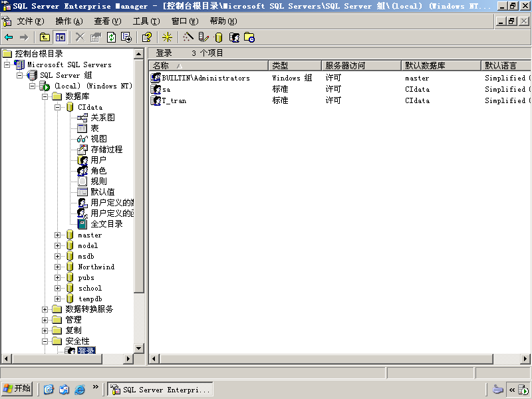Click the tree pane scroll-down arrow
The height and width of the screenshot is (399, 532).
point(139,348)
